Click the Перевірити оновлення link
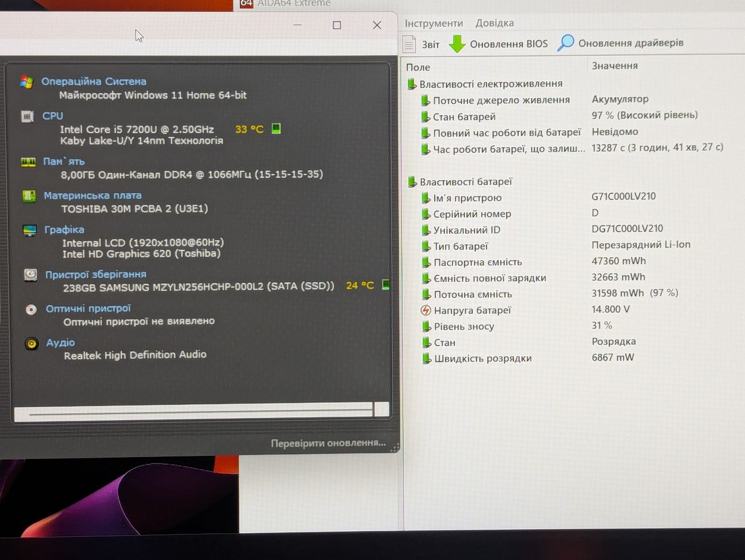 coord(328,443)
